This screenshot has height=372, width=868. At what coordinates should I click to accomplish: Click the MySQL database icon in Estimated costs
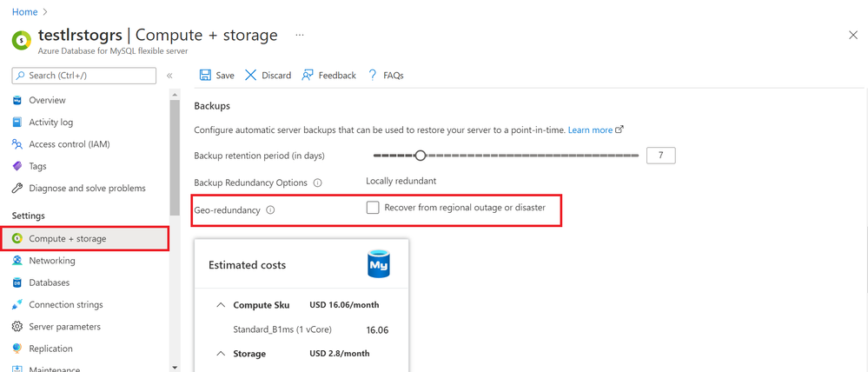point(379,263)
